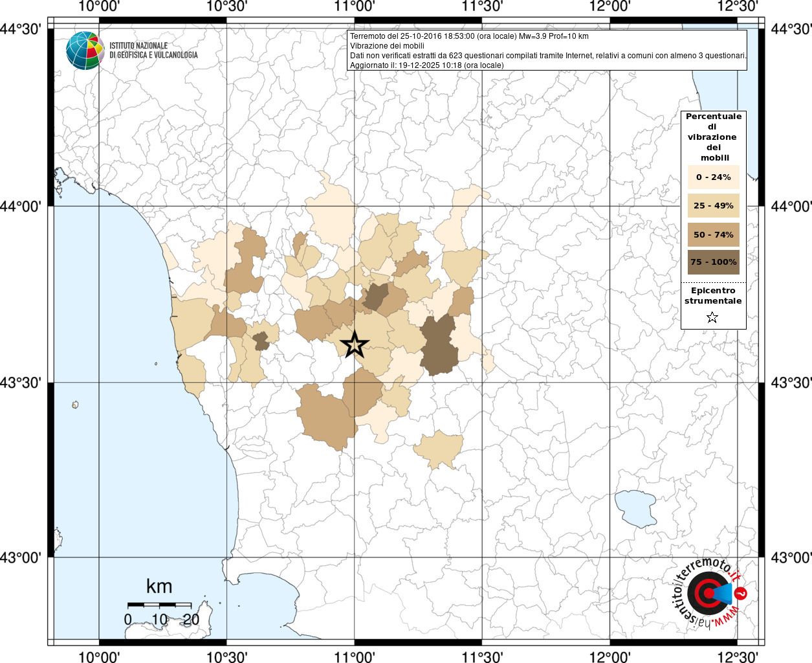
Task: Select the 0 - 24% legend swatch
Action: 713,177
